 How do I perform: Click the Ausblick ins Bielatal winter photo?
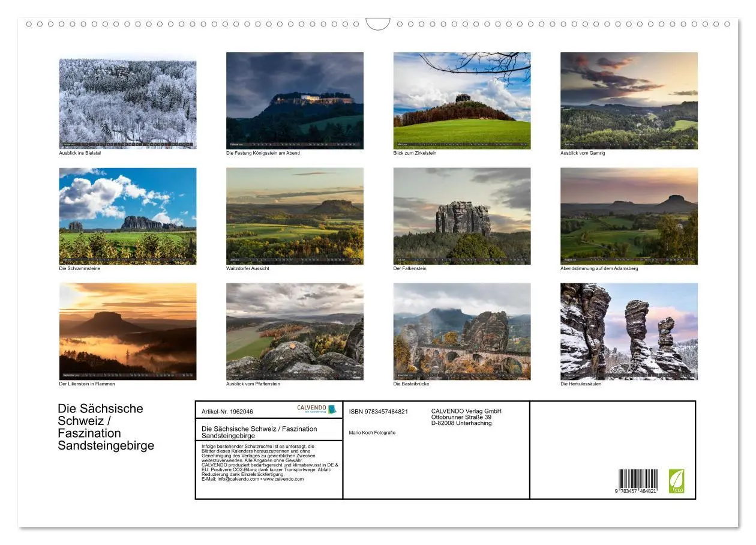tap(128, 101)
